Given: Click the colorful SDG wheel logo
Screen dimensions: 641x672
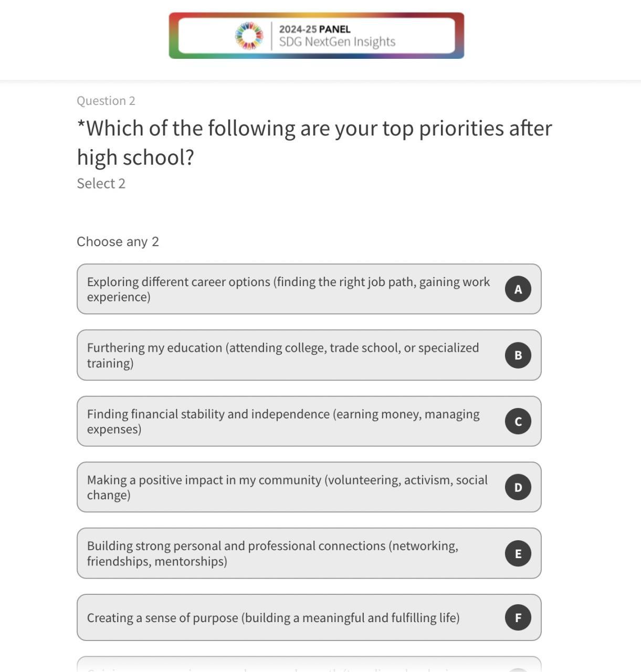Looking at the screenshot, I should 249,36.
